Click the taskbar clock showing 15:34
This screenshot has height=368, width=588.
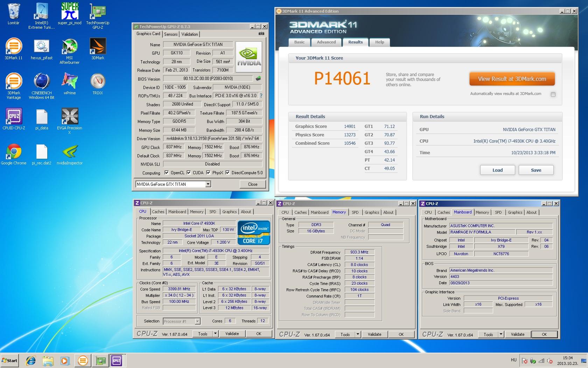point(567,360)
